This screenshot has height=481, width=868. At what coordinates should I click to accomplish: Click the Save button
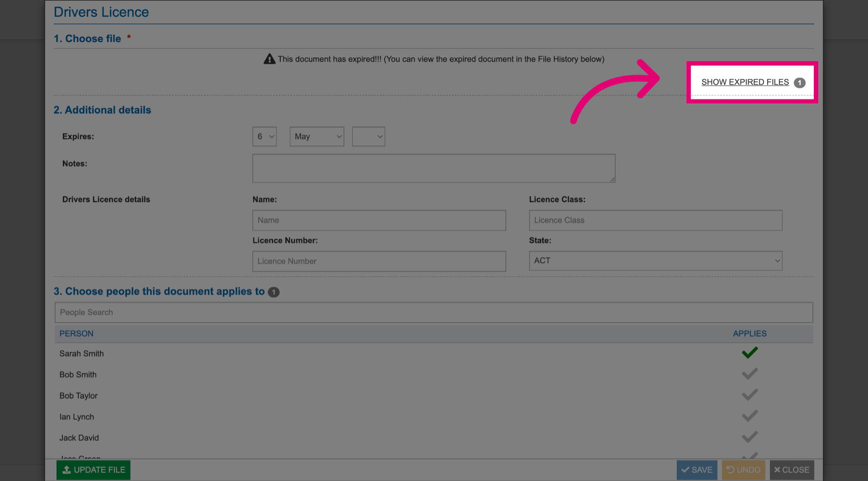click(x=697, y=470)
